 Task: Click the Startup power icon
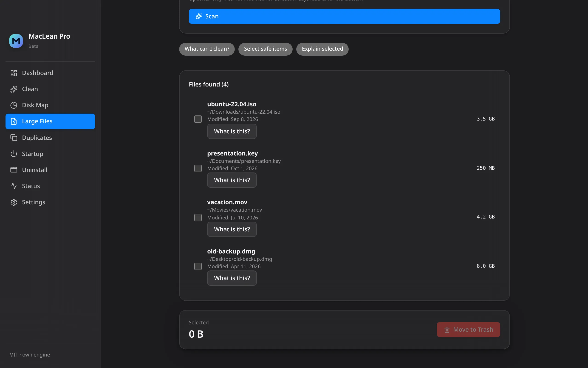coord(14,154)
